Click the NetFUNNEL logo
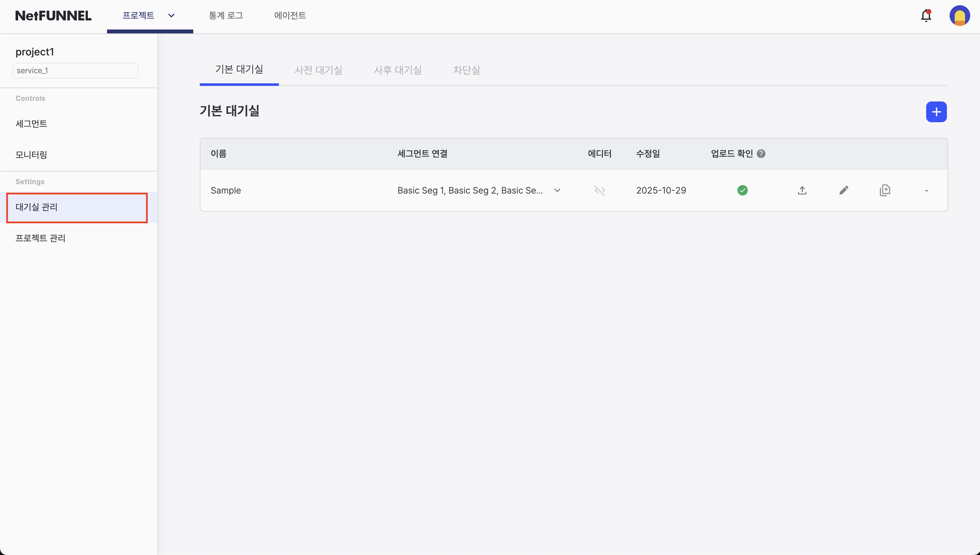 pyautogui.click(x=54, y=16)
